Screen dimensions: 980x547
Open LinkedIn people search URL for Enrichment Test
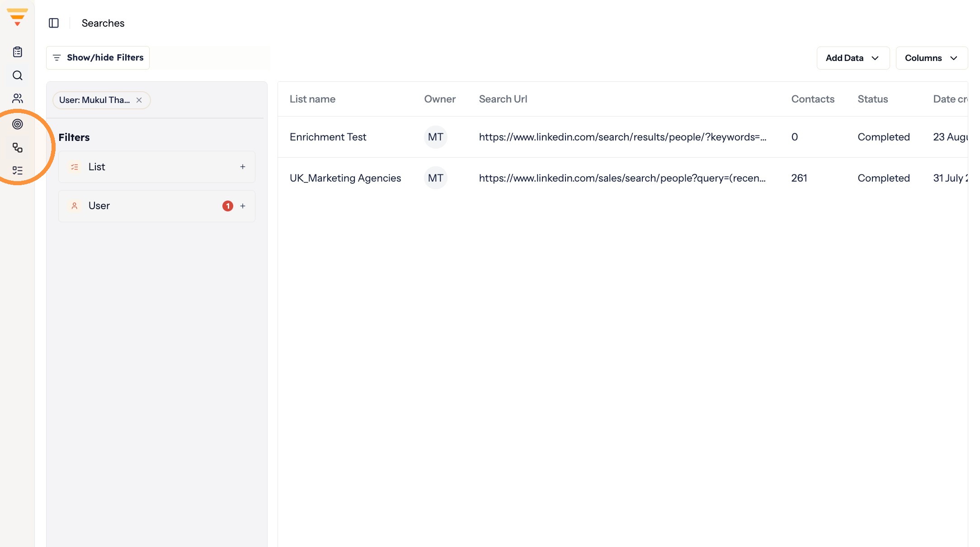(x=622, y=137)
